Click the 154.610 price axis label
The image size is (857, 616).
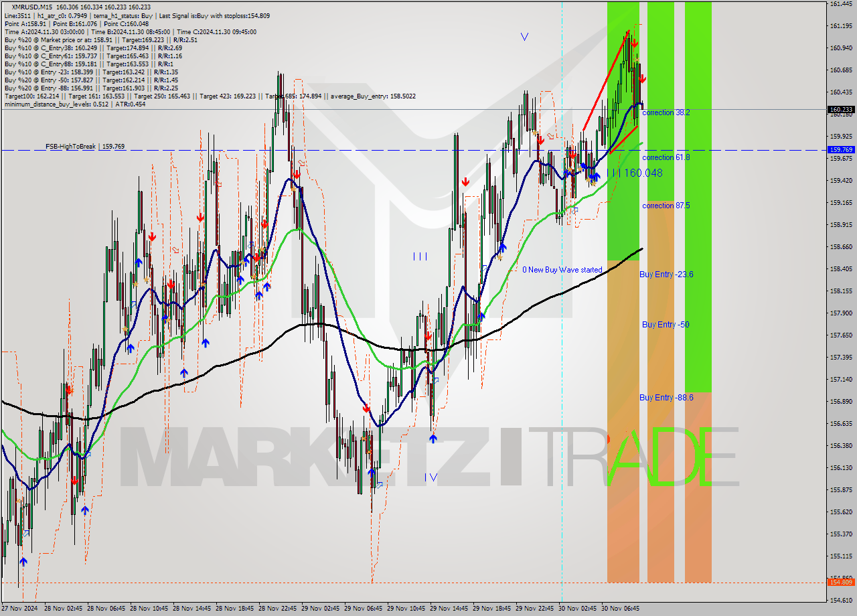point(841,600)
